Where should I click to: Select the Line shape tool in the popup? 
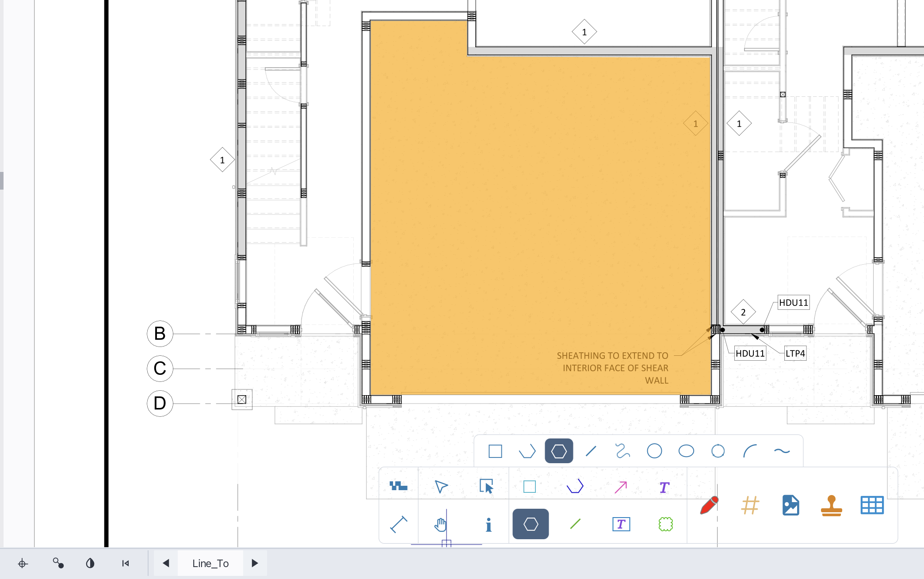[591, 451]
